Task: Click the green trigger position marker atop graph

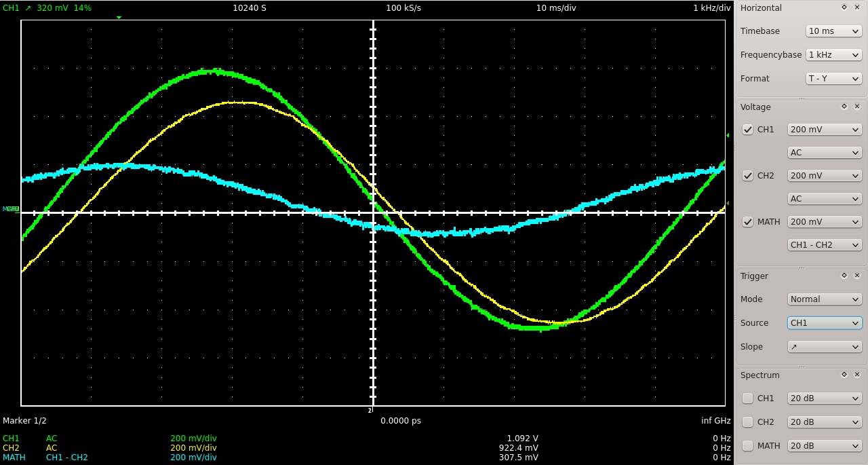Action: (x=119, y=18)
